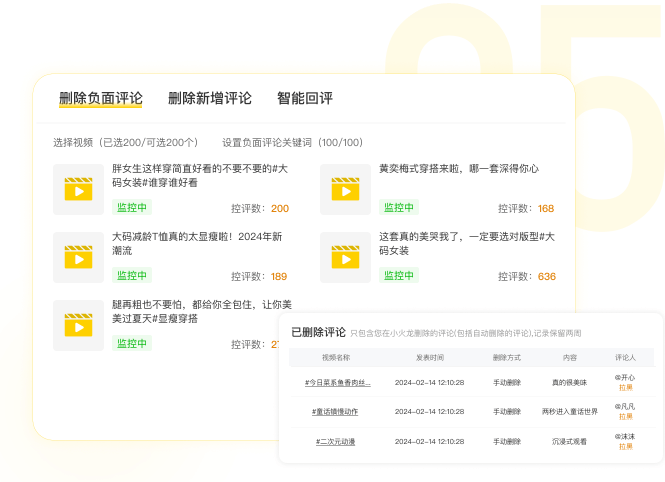Open video icon for 腿再粗也不要怕 video
Screen dimensions: 665x482
pos(78,325)
